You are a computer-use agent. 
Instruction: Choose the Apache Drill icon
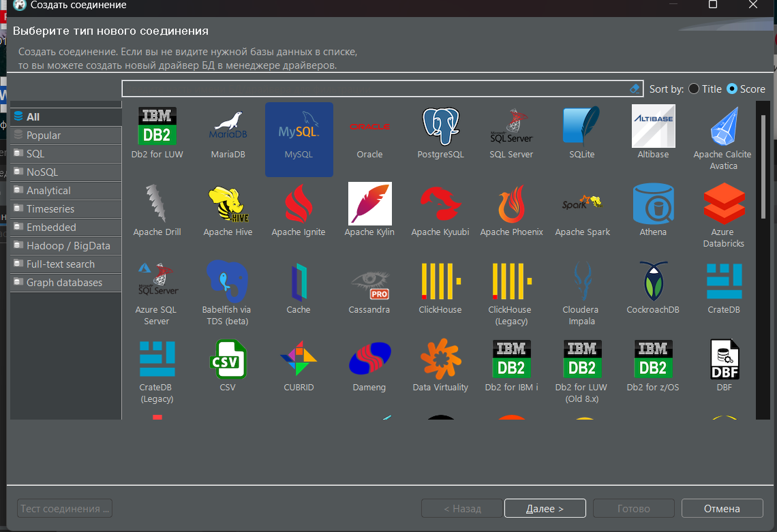[157, 203]
